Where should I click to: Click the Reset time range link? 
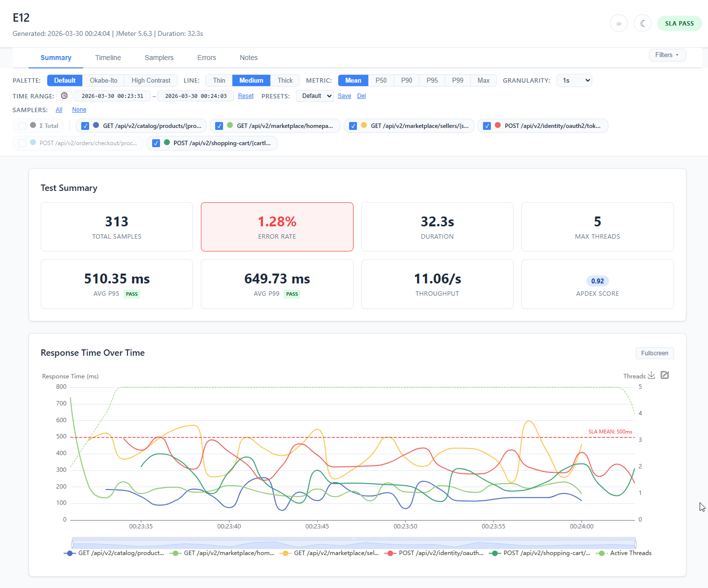246,96
